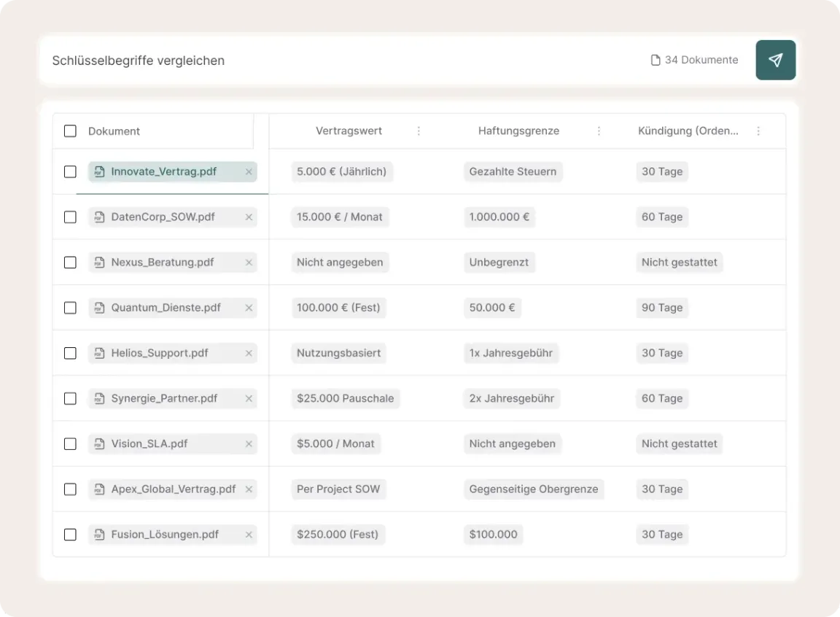Open the Kündigung column options menu
This screenshot has width=840, height=617.
coord(758,131)
